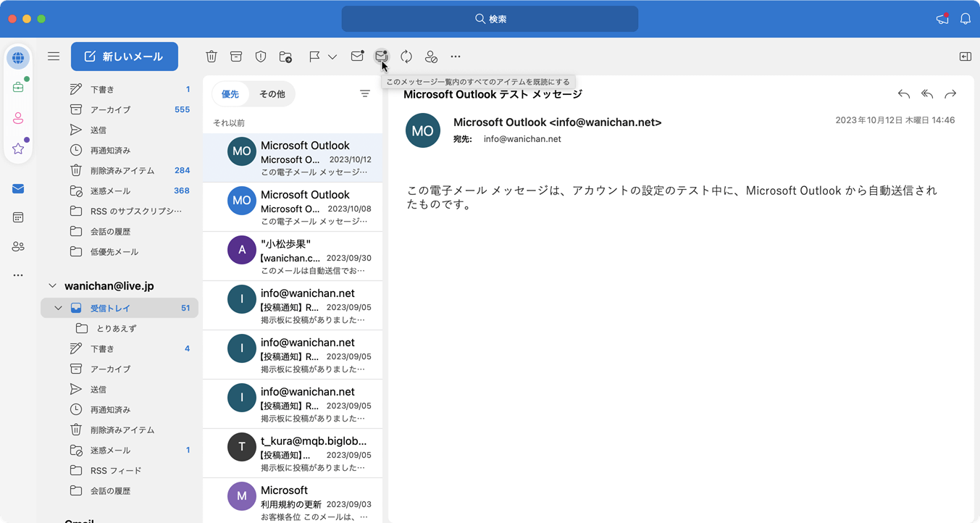Select the 受信トレイ folder with 51 unread
This screenshot has width=980, height=523.
tap(120, 308)
